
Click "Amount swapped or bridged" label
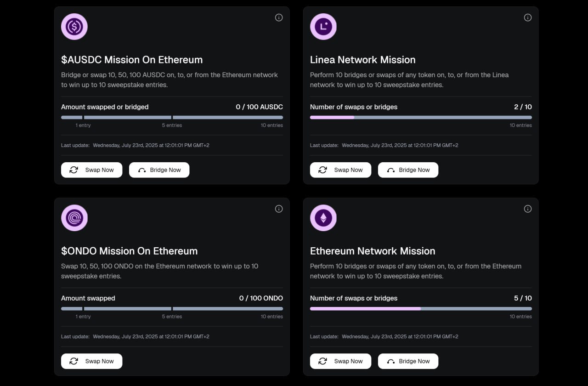coord(105,107)
